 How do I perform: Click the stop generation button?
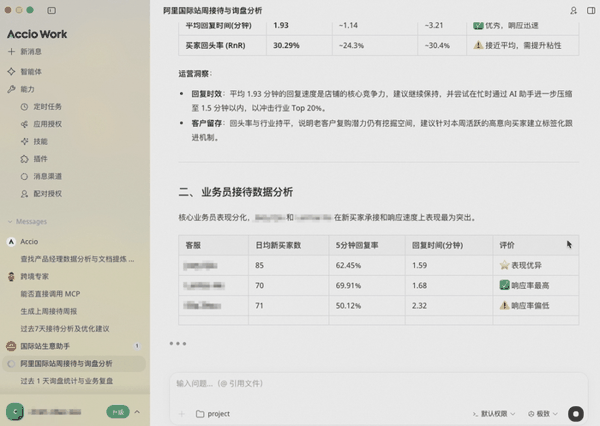[575, 413]
